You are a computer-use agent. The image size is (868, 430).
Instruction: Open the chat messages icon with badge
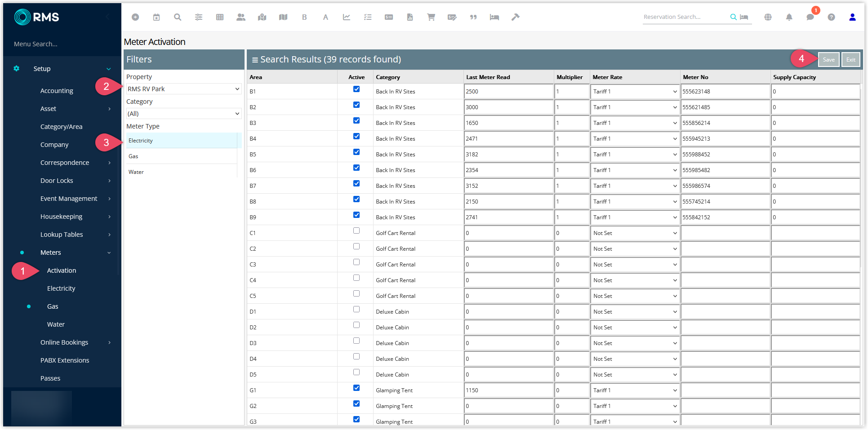[810, 17]
